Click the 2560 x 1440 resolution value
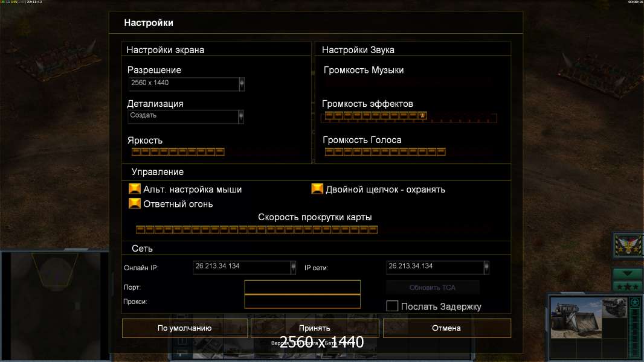Image resolution: width=644 pixels, height=362 pixels. (149, 83)
